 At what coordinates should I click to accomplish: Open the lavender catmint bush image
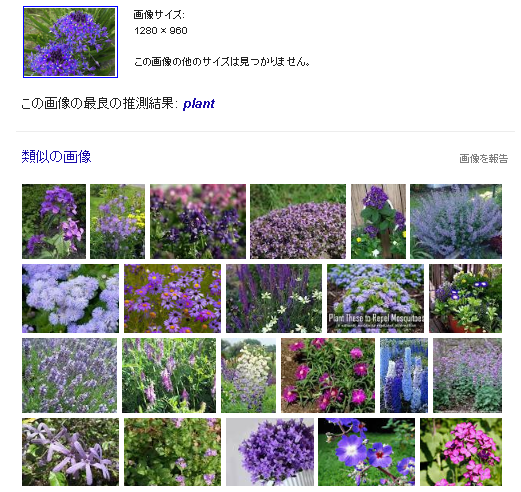tap(456, 221)
